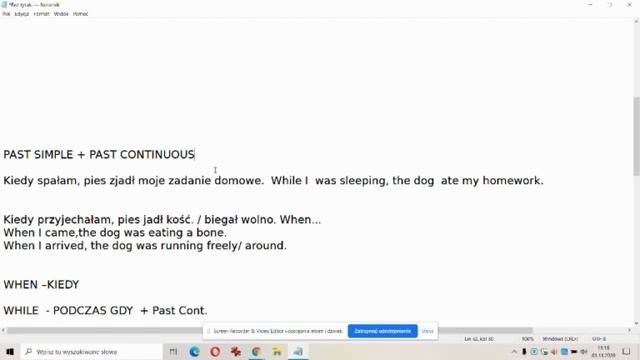Click the horizontal scrollbar thumb

point(269,330)
